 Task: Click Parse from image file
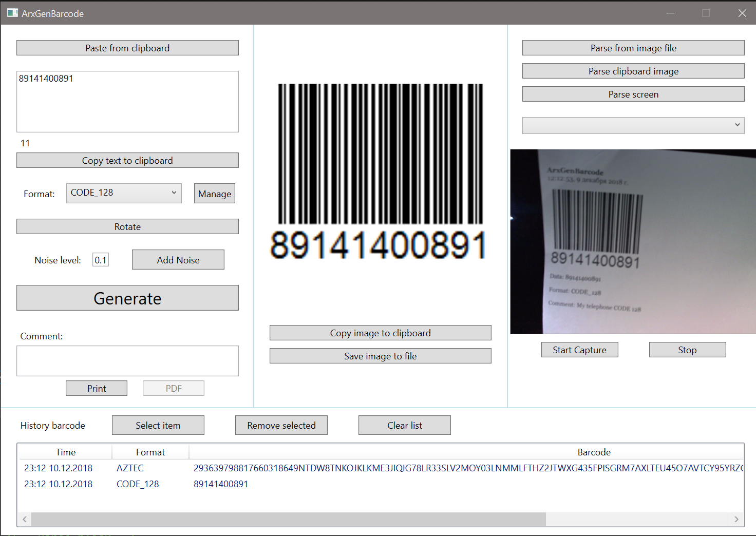[x=633, y=48]
